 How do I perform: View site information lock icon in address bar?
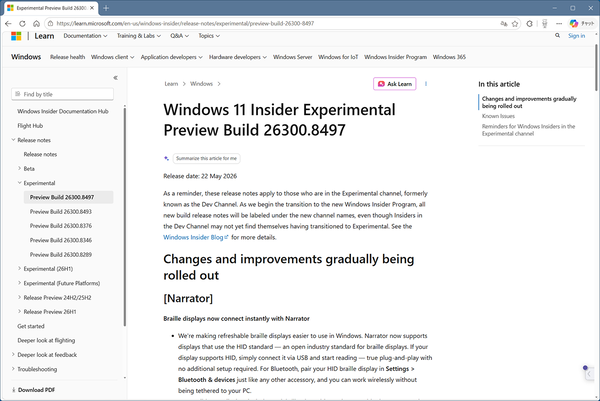[51, 24]
